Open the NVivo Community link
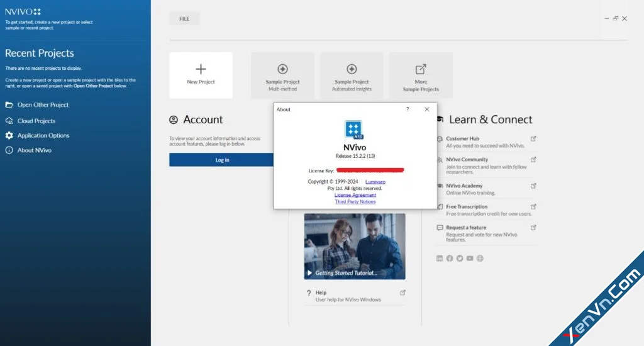The width and height of the screenshot is (644, 346). tap(467, 159)
